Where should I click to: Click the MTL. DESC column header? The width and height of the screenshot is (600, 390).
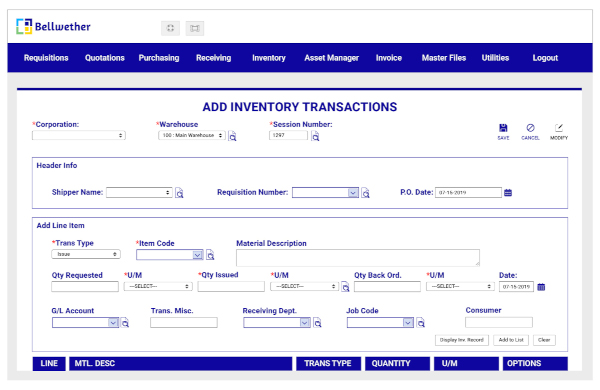tap(180, 364)
